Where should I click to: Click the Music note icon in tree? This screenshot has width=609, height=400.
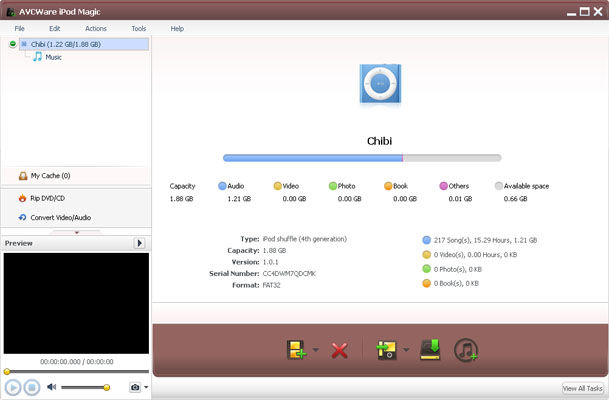pos(37,57)
